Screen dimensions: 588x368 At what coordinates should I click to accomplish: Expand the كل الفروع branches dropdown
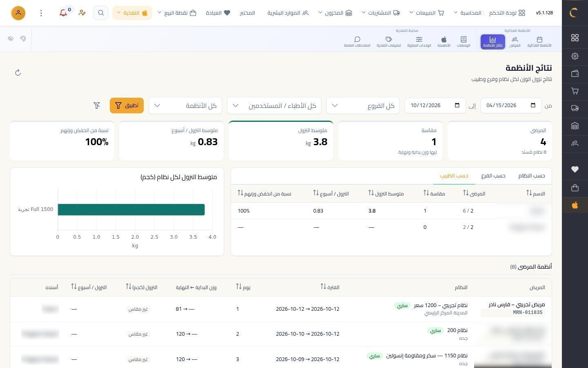pos(363,105)
